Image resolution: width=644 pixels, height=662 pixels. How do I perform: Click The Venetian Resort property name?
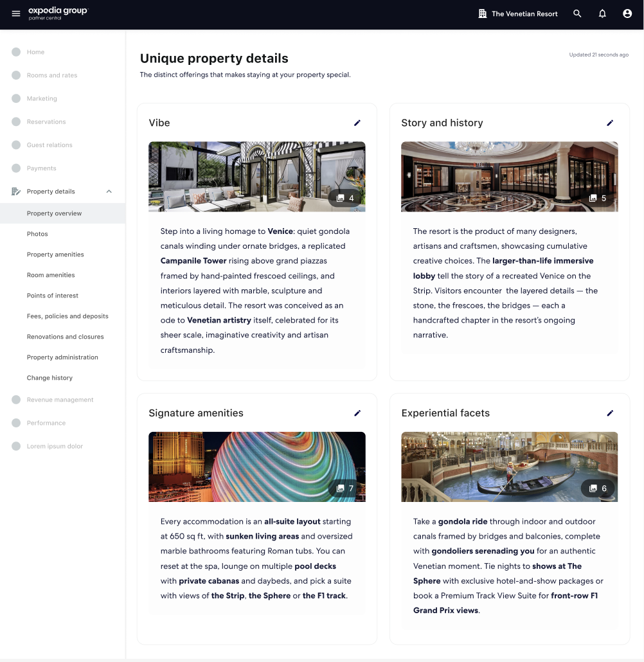point(524,14)
